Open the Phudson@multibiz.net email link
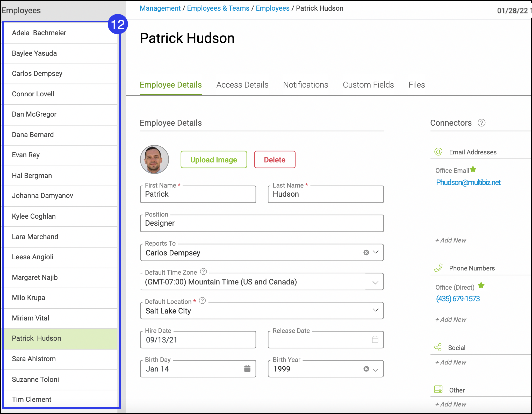 (468, 182)
